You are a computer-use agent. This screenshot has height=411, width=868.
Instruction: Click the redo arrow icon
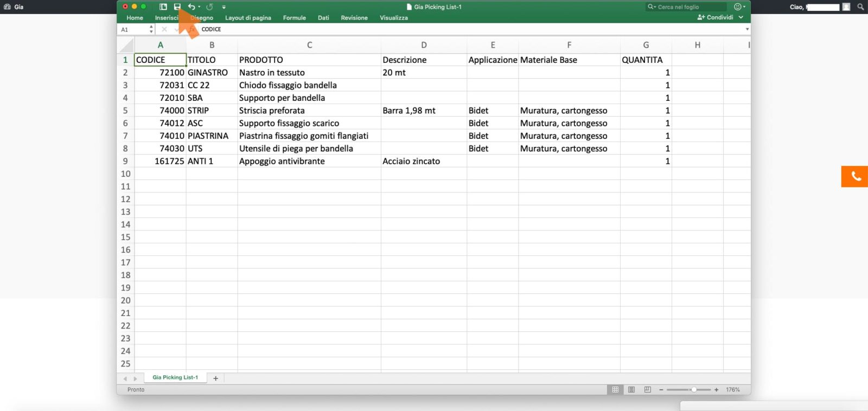(210, 7)
